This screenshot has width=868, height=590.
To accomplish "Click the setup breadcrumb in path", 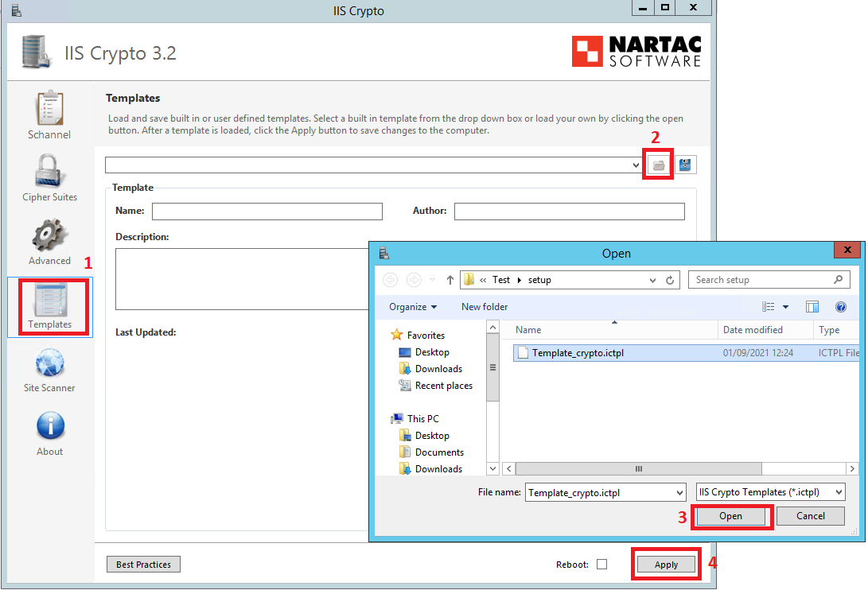I will (539, 280).
